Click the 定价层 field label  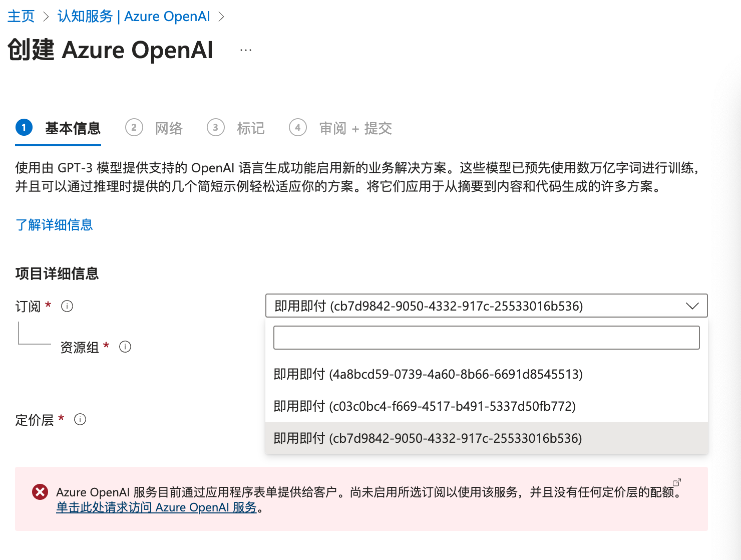(35, 420)
